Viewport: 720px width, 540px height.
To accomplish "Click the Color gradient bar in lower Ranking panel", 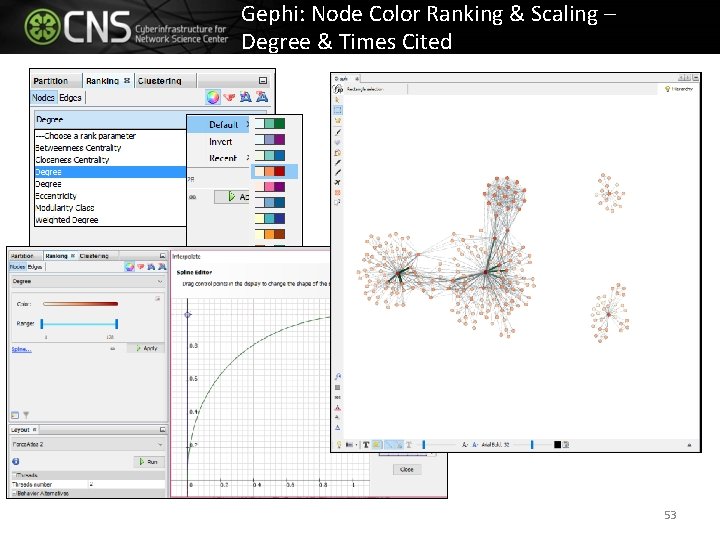I will (80, 304).
